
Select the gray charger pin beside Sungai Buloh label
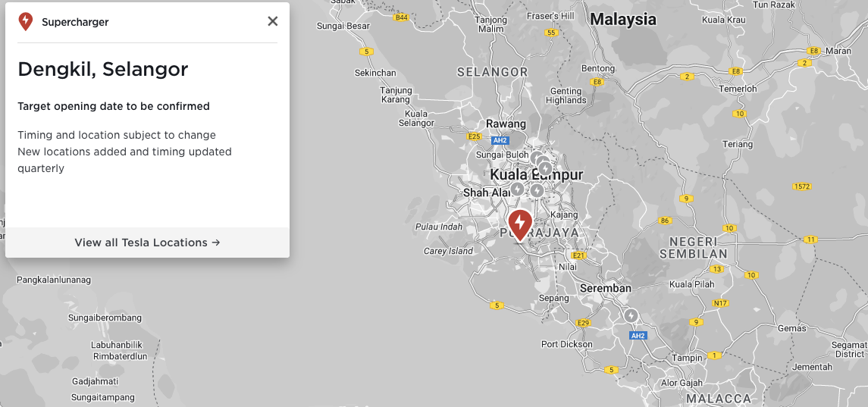(537, 157)
